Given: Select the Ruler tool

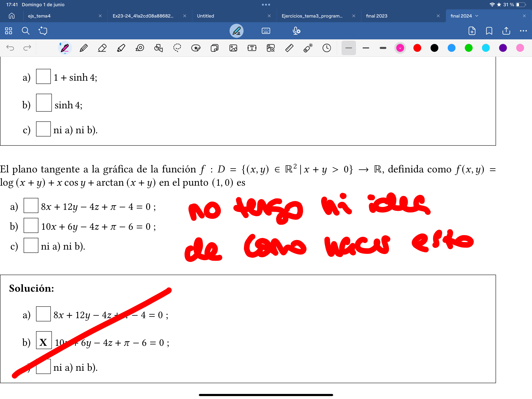Looking at the screenshot, I should (290, 48).
